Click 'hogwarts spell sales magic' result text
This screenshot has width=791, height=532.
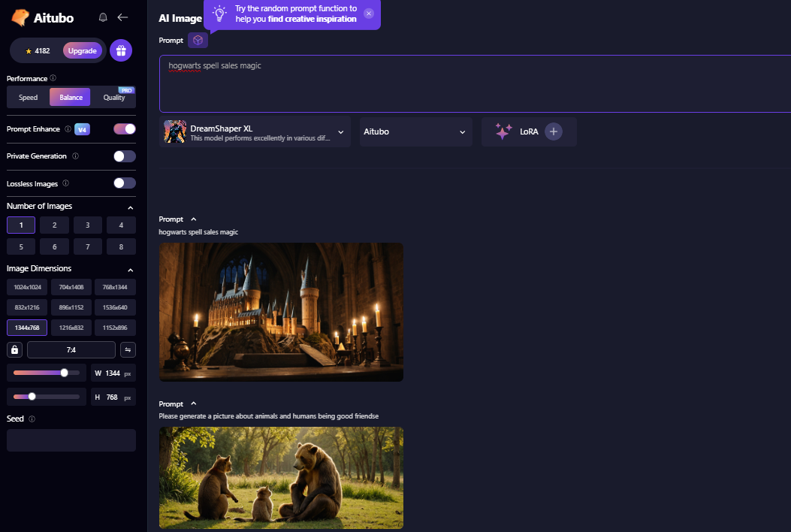click(198, 232)
